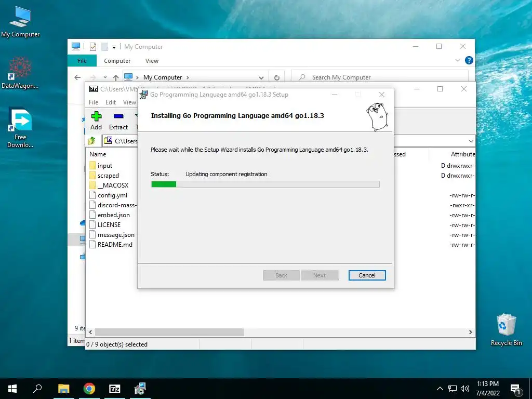
Task: Expand the Explorer ribbon chevron
Action: click(x=457, y=60)
